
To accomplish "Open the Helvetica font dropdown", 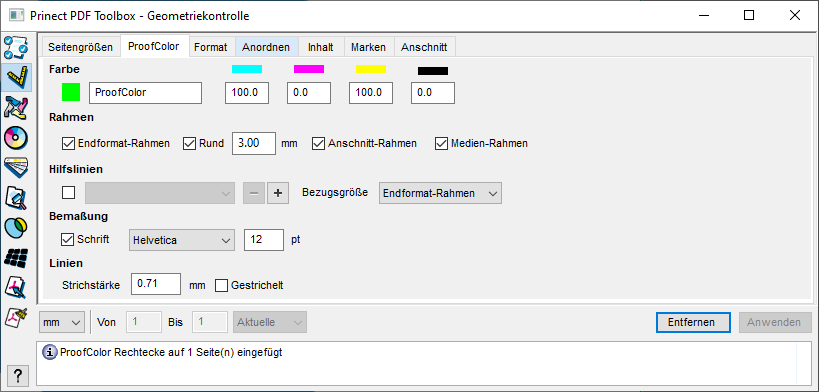I will [181, 240].
